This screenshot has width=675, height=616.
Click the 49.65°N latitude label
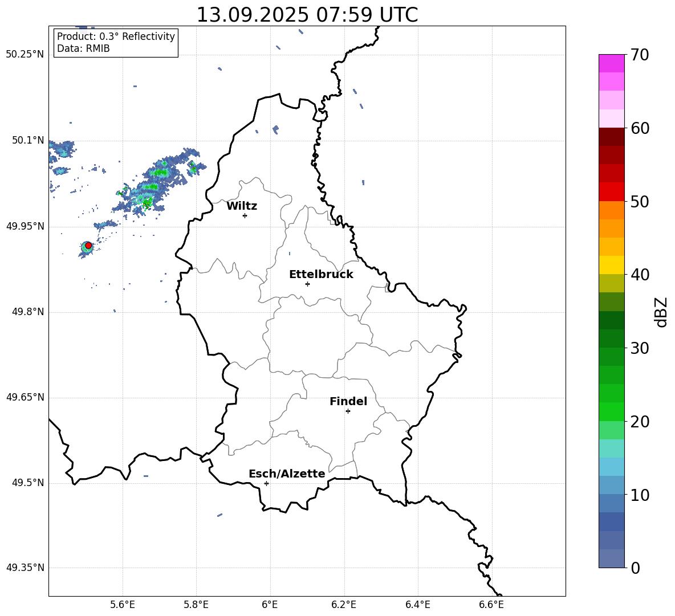[25, 397]
